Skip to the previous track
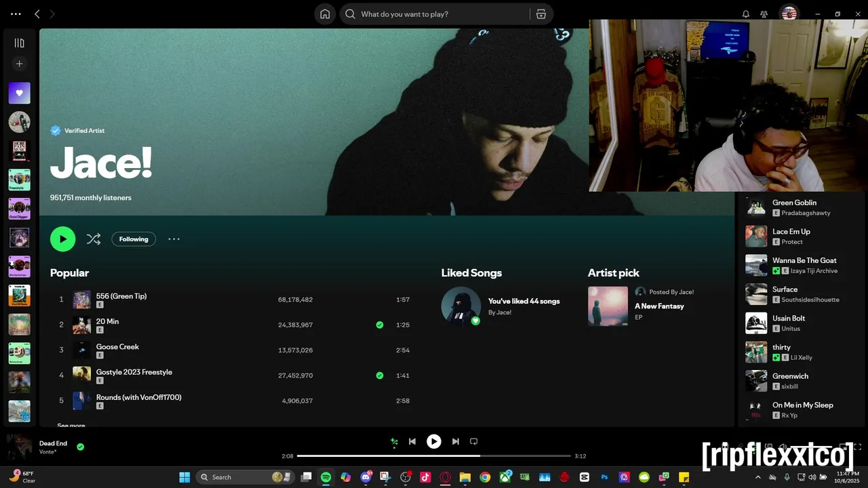Viewport: 868px width, 488px height. click(x=412, y=441)
